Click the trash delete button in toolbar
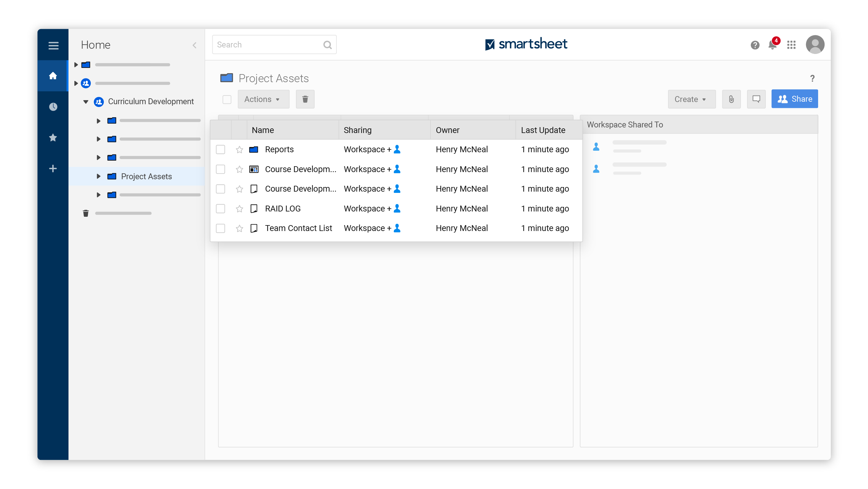Image resolution: width=868 pixels, height=489 pixels. (x=305, y=99)
